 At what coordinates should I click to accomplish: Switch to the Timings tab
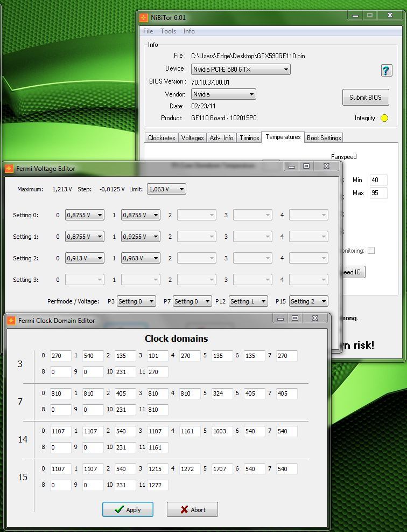249,138
